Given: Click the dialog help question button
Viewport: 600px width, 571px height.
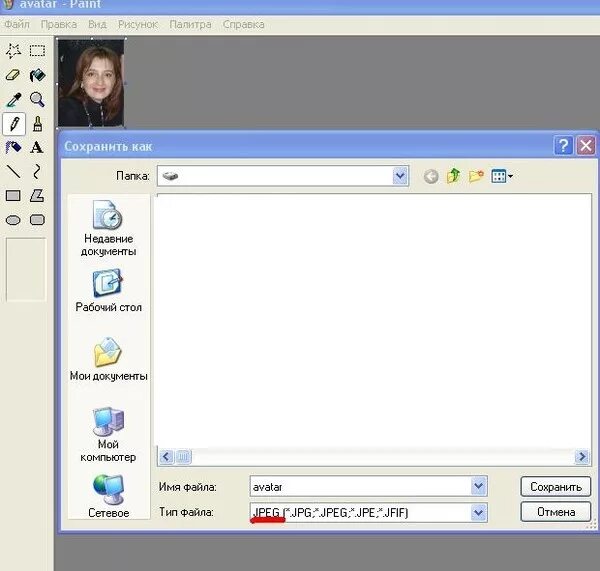Looking at the screenshot, I should pos(563,145).
